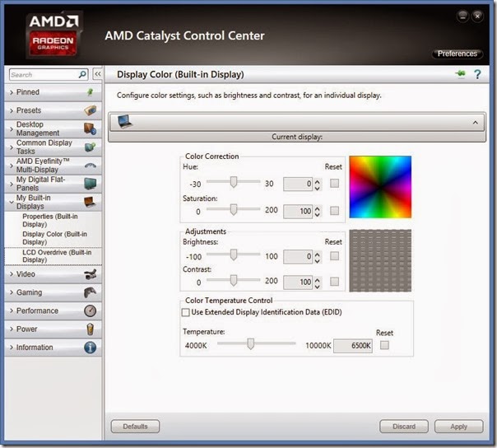Expand the Information section

coord(12,348)
